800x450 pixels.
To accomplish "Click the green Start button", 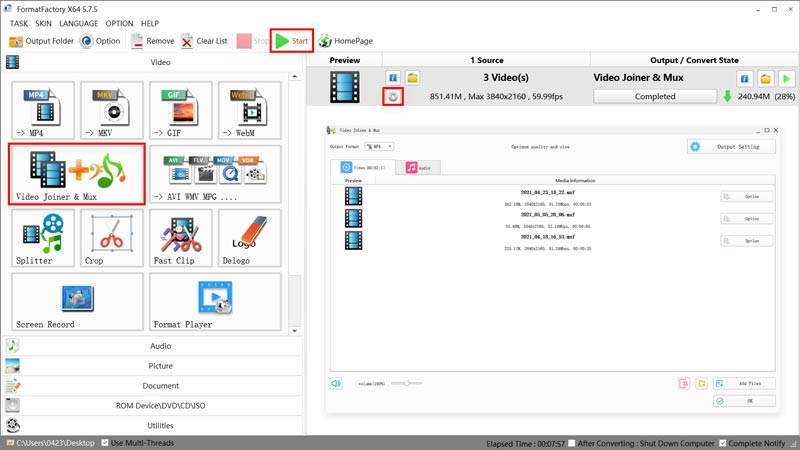I will 291,41.
